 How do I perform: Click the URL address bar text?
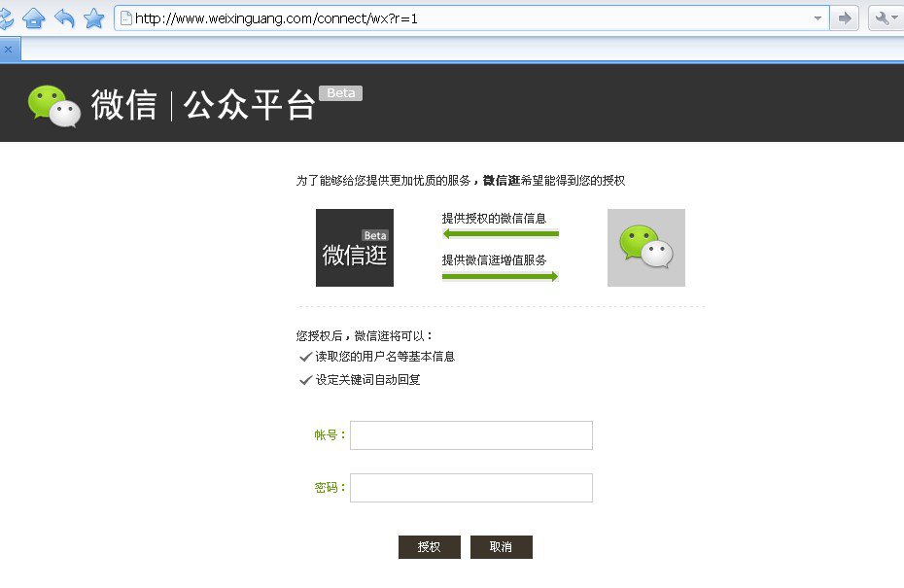pos(276,18)
